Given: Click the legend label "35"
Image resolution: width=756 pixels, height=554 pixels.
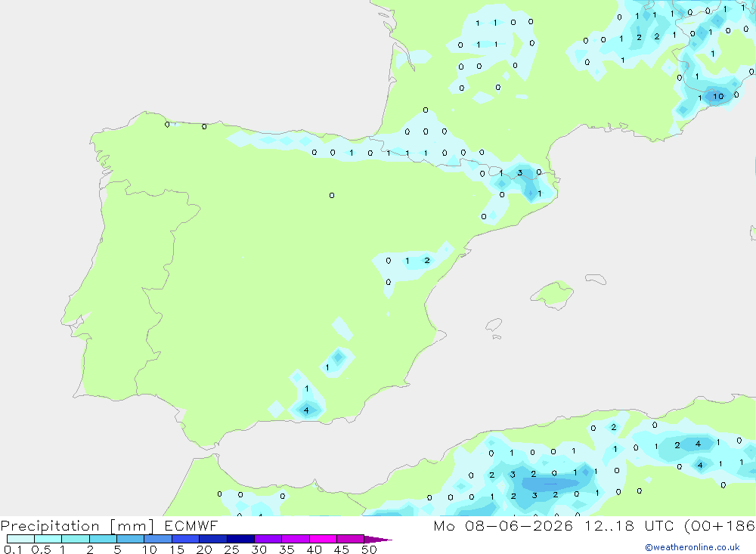Looking at the screenshot, I should [287, 549].
